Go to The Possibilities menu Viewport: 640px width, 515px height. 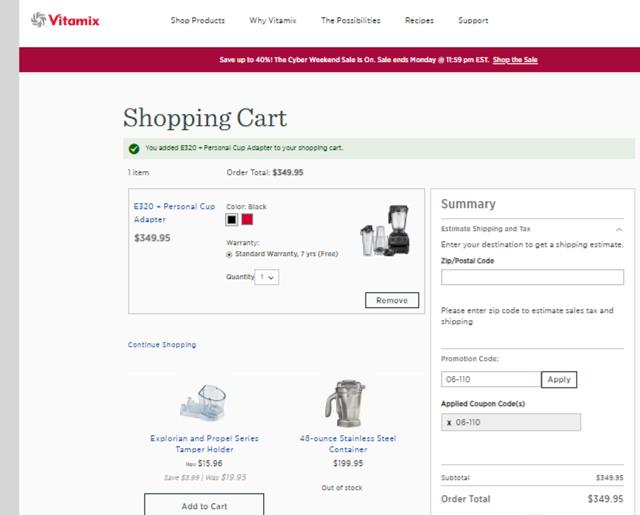pos(351,21)
